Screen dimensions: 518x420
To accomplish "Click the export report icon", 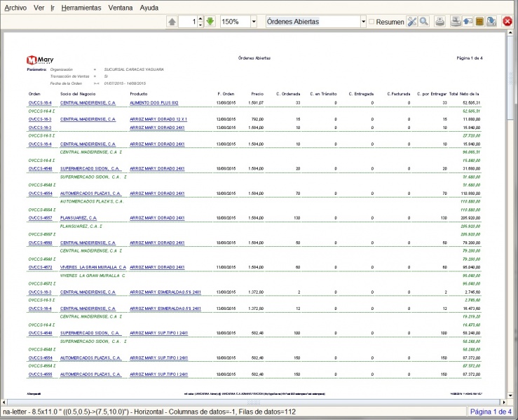I will click(x=491, y=22).
